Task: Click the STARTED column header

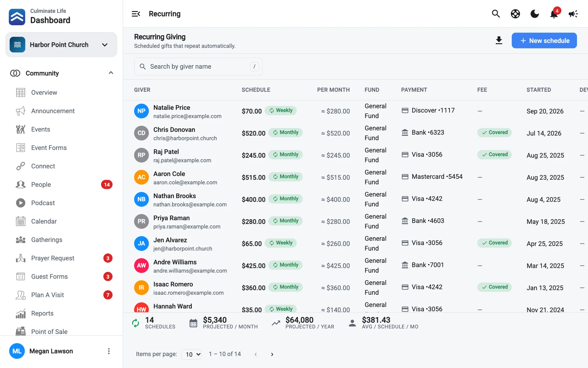Action: pos(539,90)
